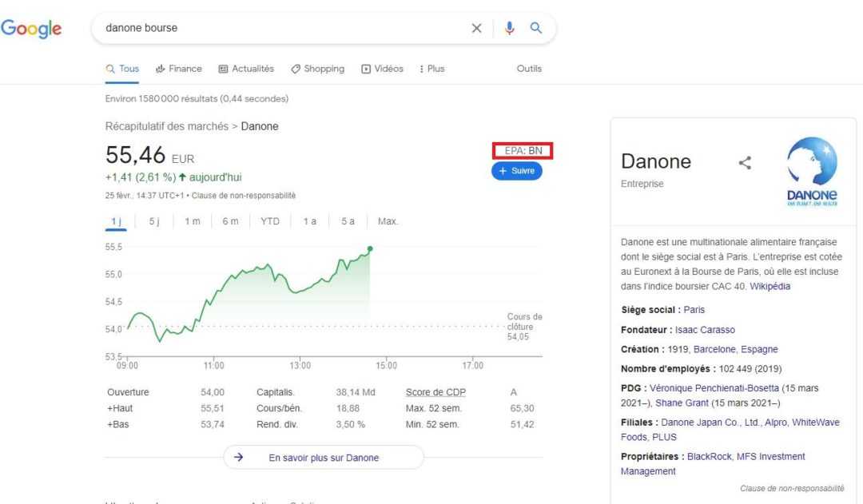Start a voice search with the microphone icon
The image size is (863, 504).
[x=509, y=28]
